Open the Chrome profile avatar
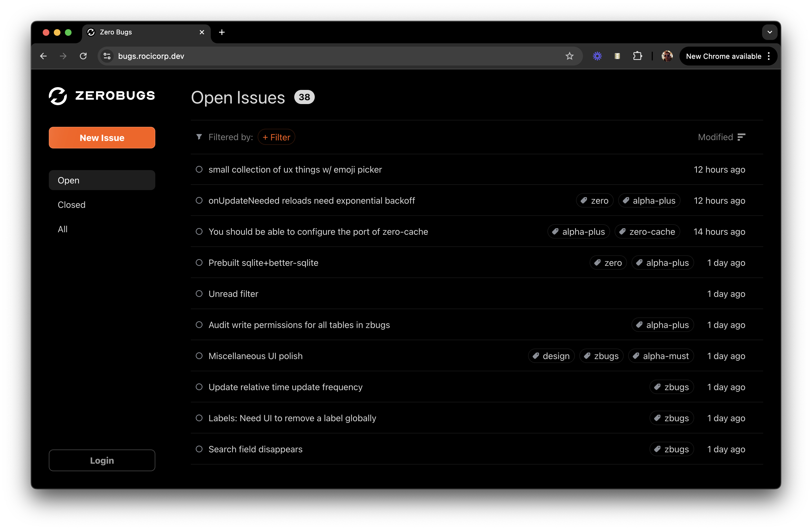Viewport: 812px width, 530px height. tap(667, 56)
